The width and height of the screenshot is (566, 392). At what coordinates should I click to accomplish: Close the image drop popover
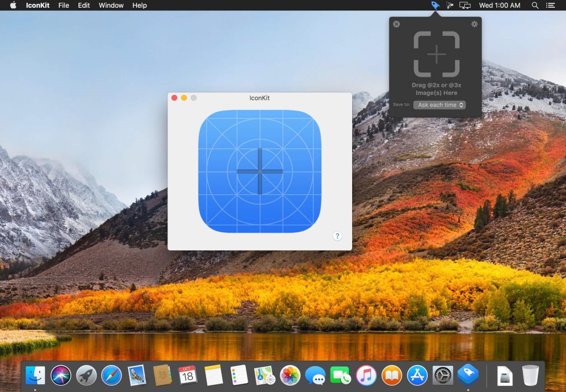[396, 24]
